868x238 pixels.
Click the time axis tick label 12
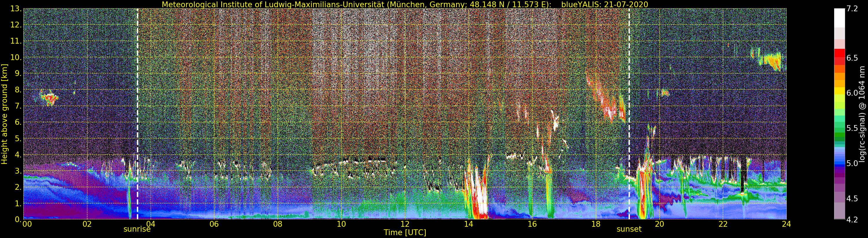405,224
